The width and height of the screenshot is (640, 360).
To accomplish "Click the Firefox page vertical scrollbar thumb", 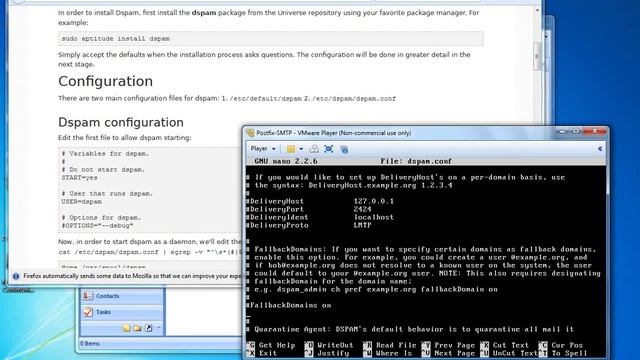I will tap(537, 56).
